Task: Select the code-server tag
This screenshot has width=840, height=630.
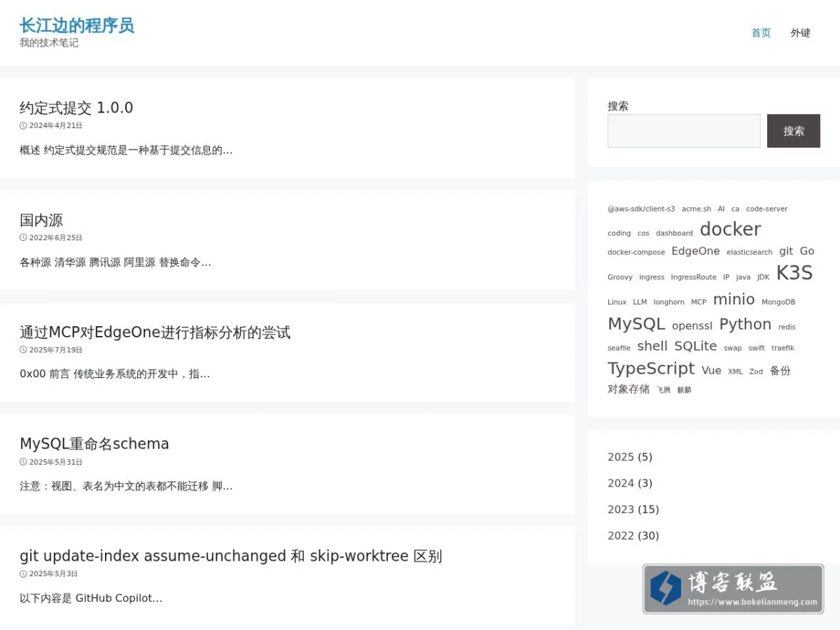Action: [766, 209]
